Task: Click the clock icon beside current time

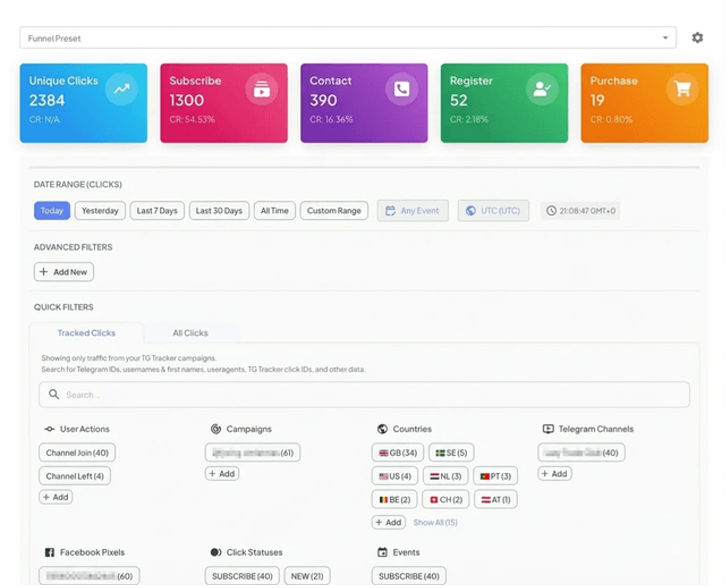Action: point(551,211)
